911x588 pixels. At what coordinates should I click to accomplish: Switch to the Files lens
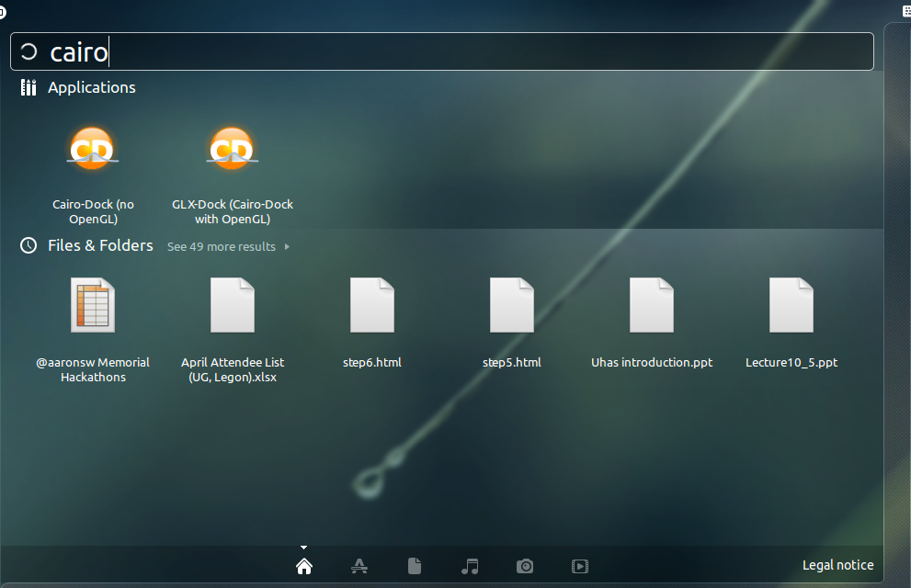click(415, 566)
